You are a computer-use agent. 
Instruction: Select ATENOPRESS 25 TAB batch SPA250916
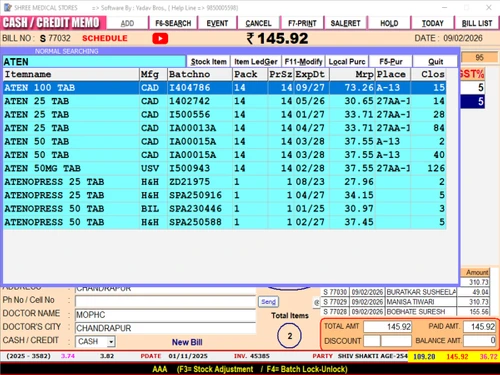[224, 195]
